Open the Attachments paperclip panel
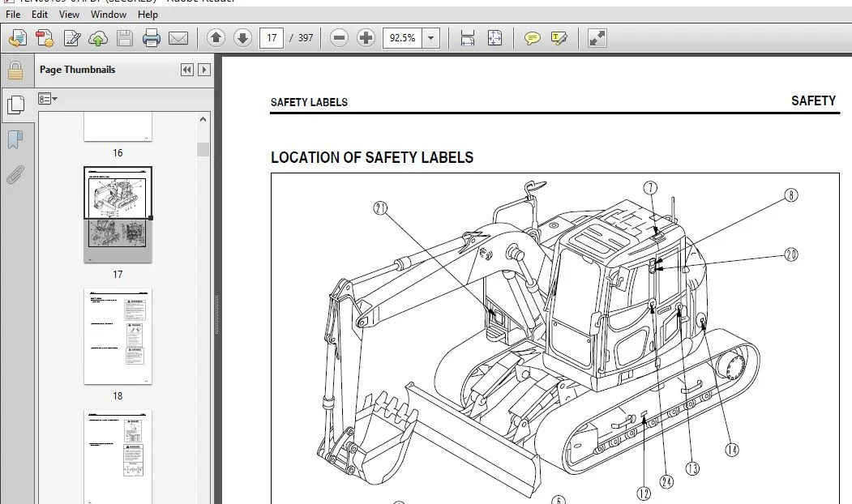Screen dimensions: 852x504 (15, 175)
